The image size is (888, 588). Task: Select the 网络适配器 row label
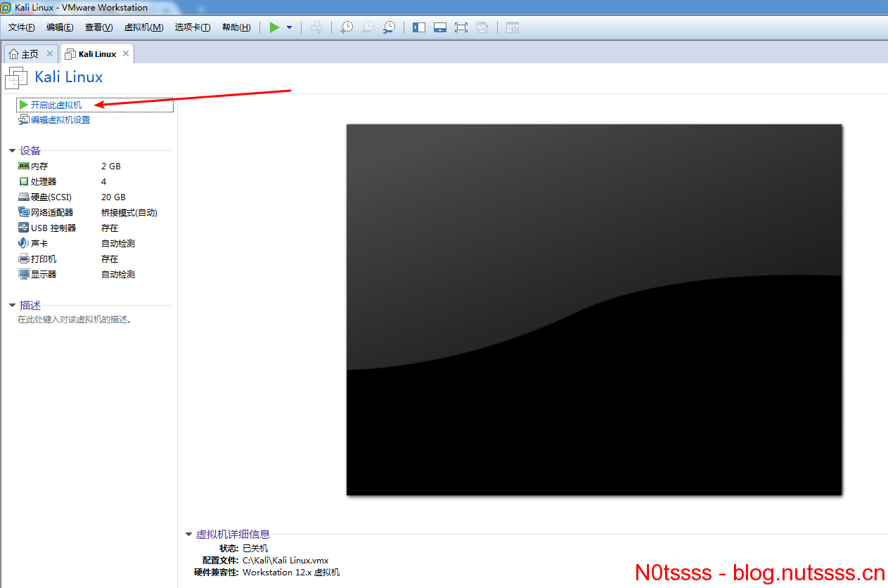[x=52, y=213]
